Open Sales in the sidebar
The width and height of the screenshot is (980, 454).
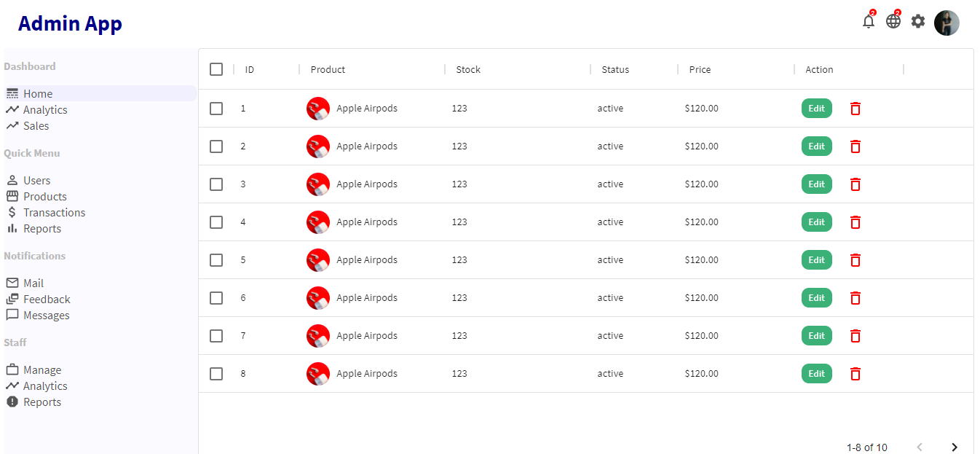click(x=100, y=126)
